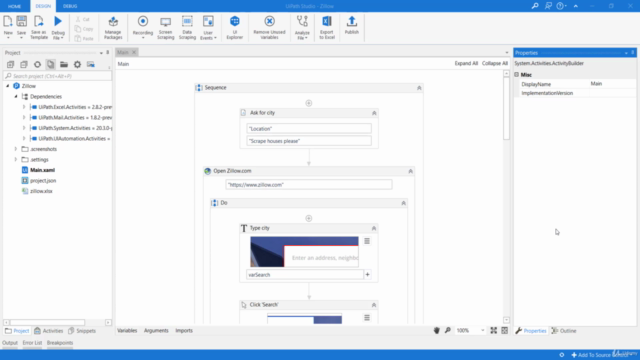Open options menu in Type city activity
Viewport: 640px width, 360px height.
(x=367, y=241)
